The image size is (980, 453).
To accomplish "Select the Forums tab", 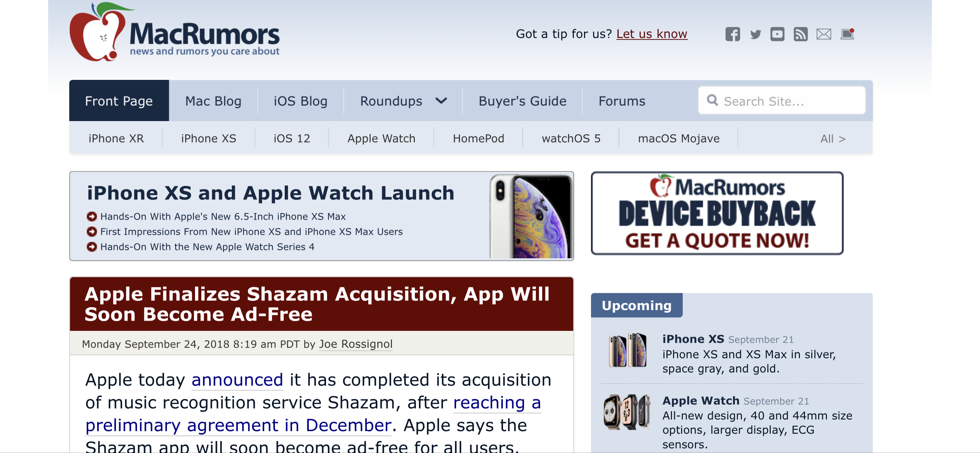I will tap(622, 101).
